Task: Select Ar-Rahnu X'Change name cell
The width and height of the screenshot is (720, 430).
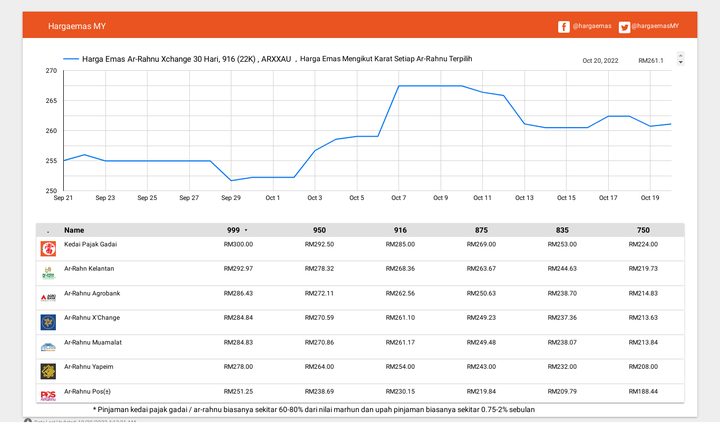Action: click(92, 318)
